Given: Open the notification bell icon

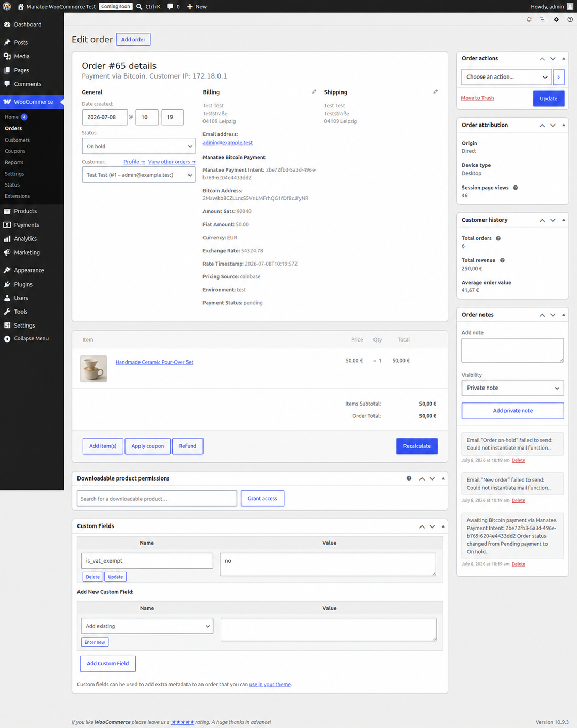Looking at the screenshot, I should [529, 19].
